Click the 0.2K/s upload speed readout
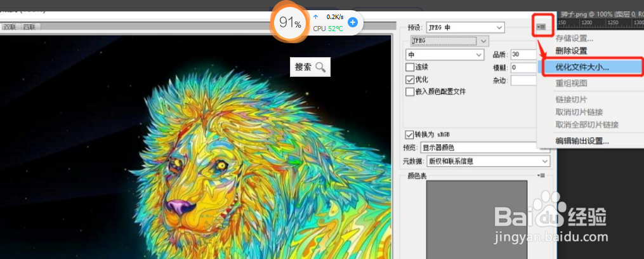This screenshot has height=259, width=644. point(335,17)
